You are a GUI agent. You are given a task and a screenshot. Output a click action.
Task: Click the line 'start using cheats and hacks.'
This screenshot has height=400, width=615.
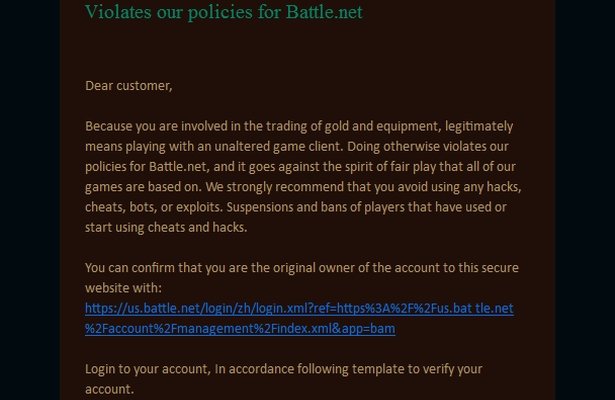(x=166, y=227)
